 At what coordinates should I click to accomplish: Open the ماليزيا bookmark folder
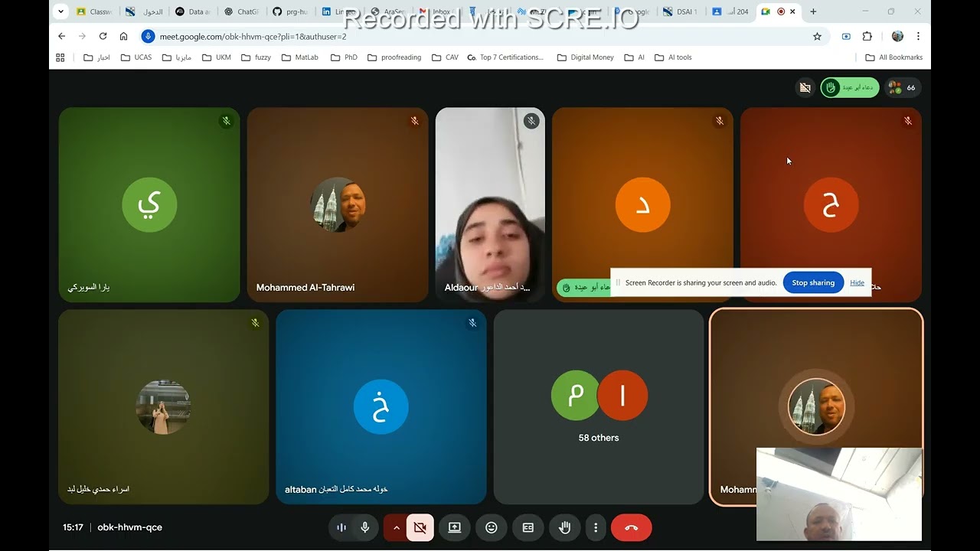coord(177,57)
